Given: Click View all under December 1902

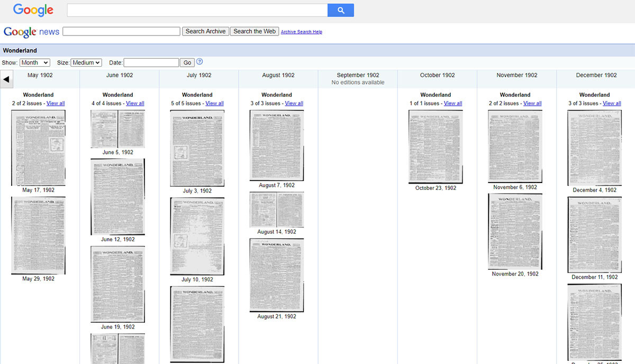Looking at the screenshot, I should [x=612, y=104].
